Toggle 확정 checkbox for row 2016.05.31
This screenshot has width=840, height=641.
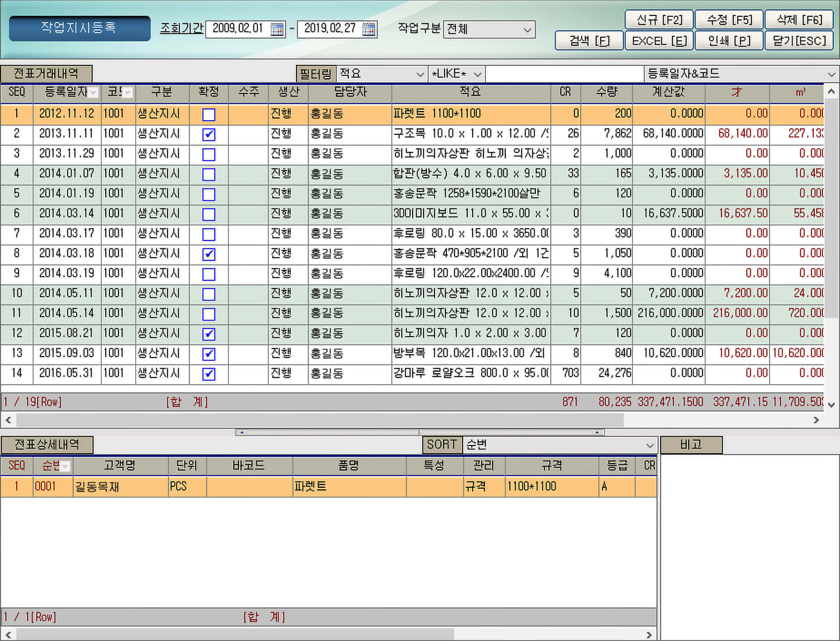pyautogui.click(x=209, y=374)
